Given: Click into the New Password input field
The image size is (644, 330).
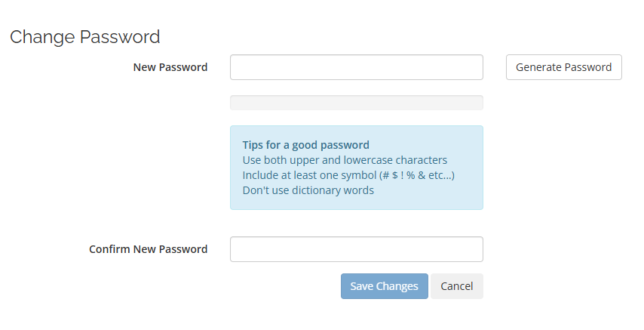Looking at the screenshot, I should (356, 67).
